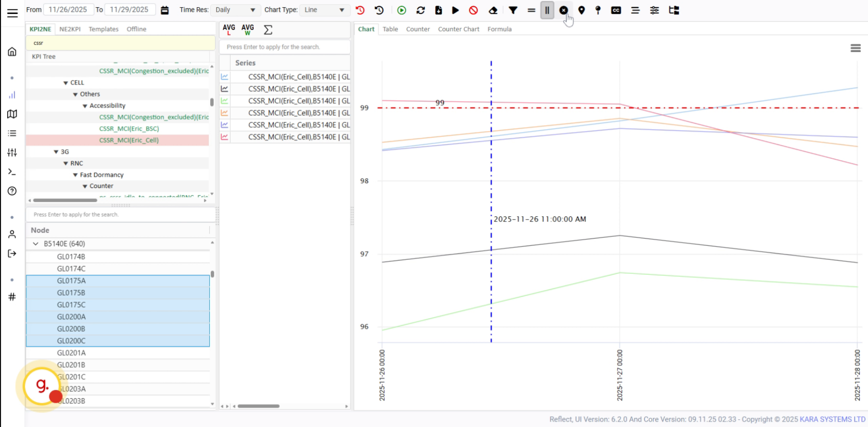
Task: Select the CSSR_MCI(Eric_BSC) KPI link
Action: tap(129, 128)
